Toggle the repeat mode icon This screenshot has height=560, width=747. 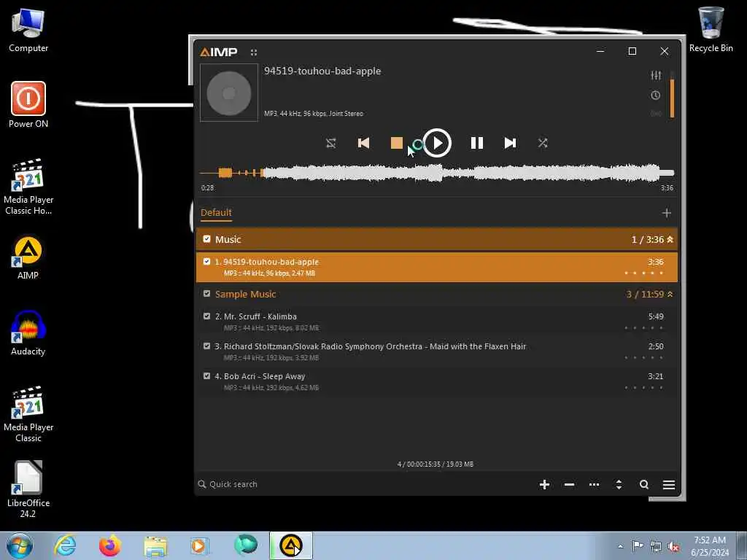click(x=331, y=143)
